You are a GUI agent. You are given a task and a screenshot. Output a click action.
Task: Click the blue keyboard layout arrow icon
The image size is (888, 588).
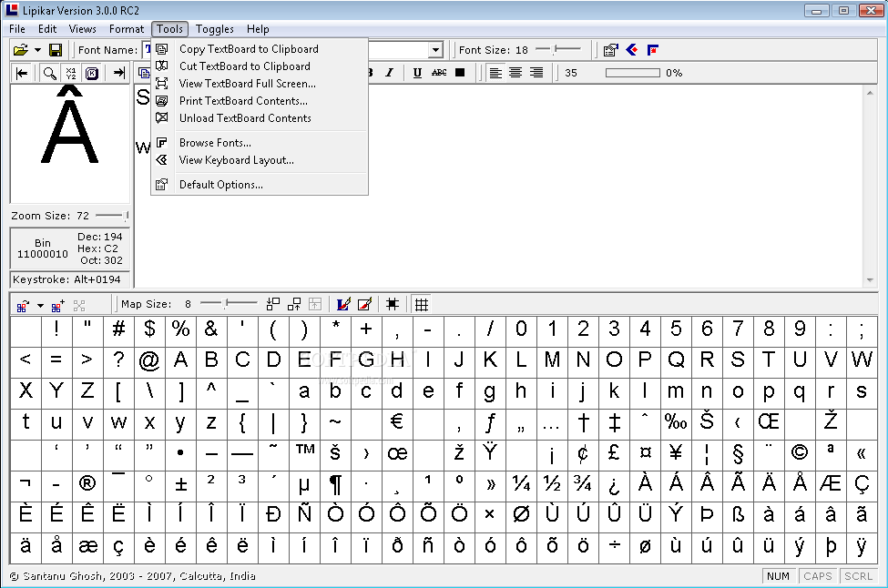(x=632, y=50)
